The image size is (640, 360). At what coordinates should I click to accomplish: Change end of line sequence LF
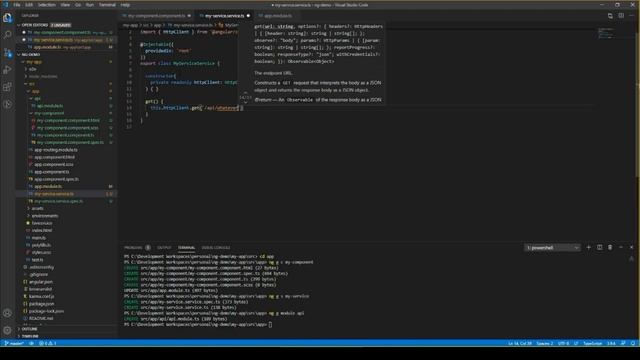tap(576, 343)
